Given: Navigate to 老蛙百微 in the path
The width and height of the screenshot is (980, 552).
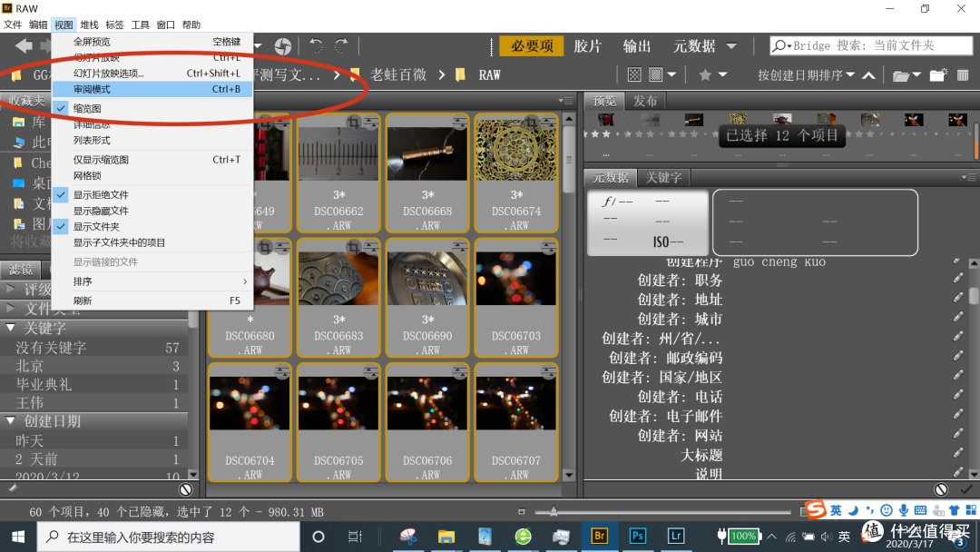Looking at the screenshot, I should [x=398, y=75].
